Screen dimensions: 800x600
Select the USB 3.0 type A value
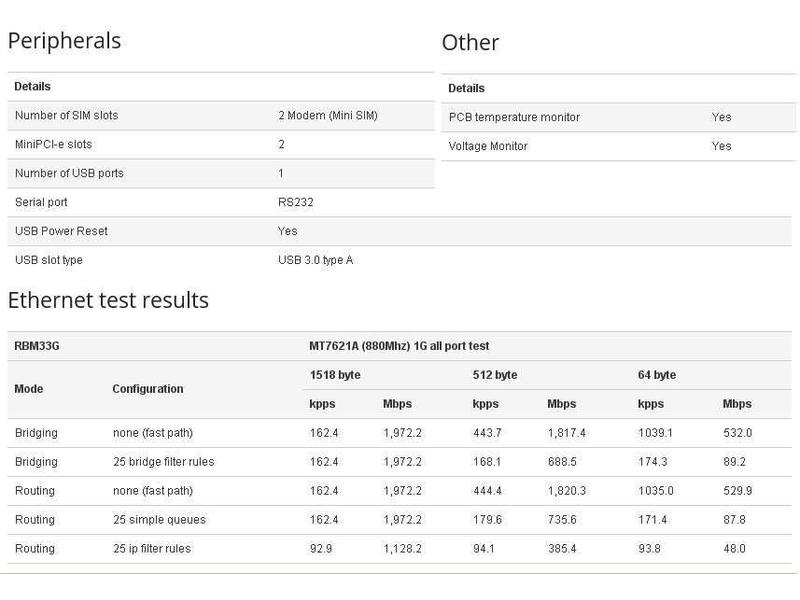[x=315, y=260]
